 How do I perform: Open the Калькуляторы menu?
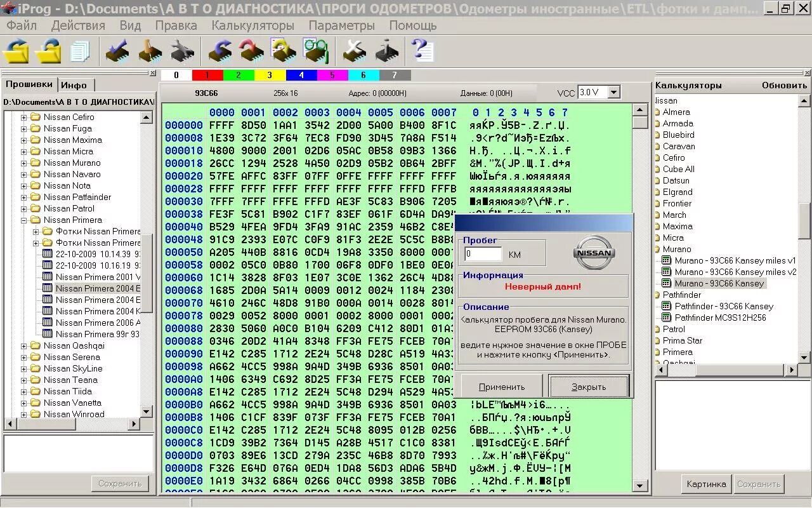tap(253, 25)
